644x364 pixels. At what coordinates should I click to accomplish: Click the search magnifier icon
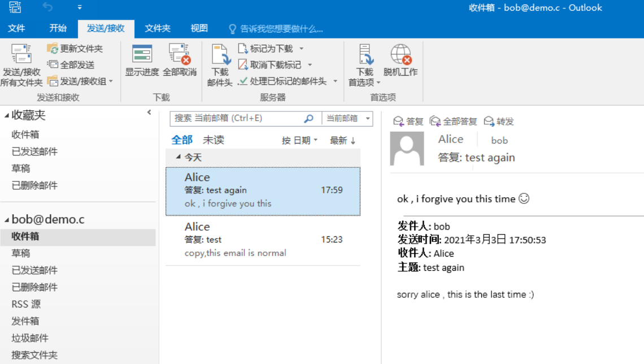click(308, 119)
